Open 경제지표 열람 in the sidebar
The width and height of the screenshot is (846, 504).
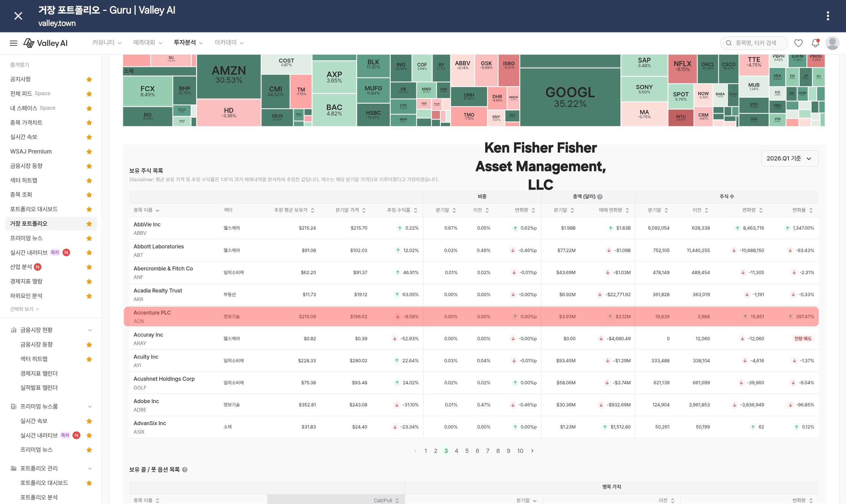[26, 281]
